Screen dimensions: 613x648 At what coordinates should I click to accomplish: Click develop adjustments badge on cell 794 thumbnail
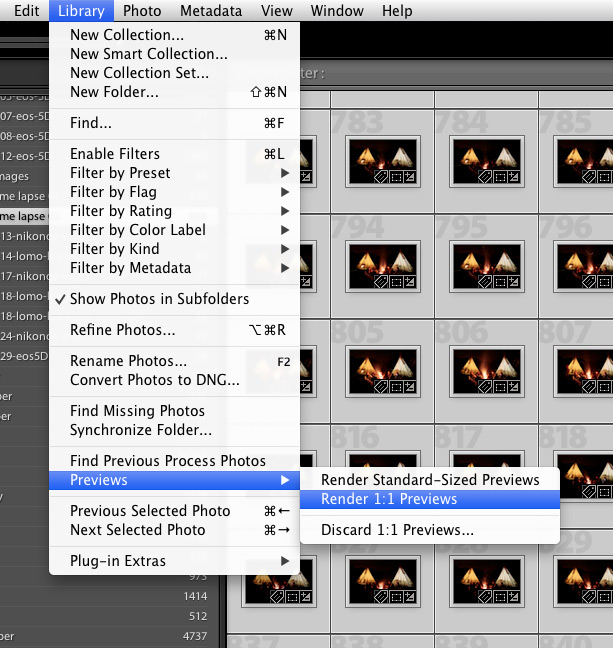[410, 283]
